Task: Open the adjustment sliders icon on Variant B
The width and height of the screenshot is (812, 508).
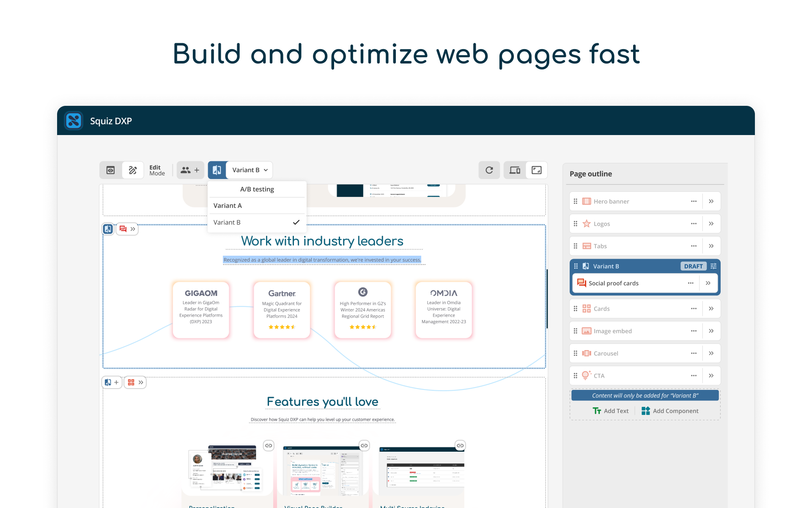Action: coord(713,266)
